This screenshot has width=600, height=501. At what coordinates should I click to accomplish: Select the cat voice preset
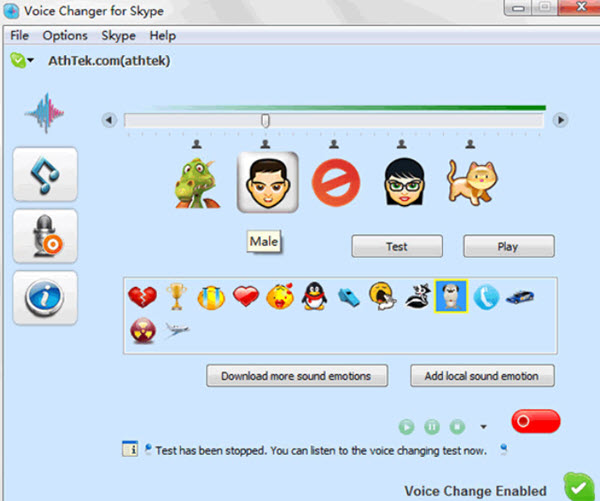click(x=472, y=183)
